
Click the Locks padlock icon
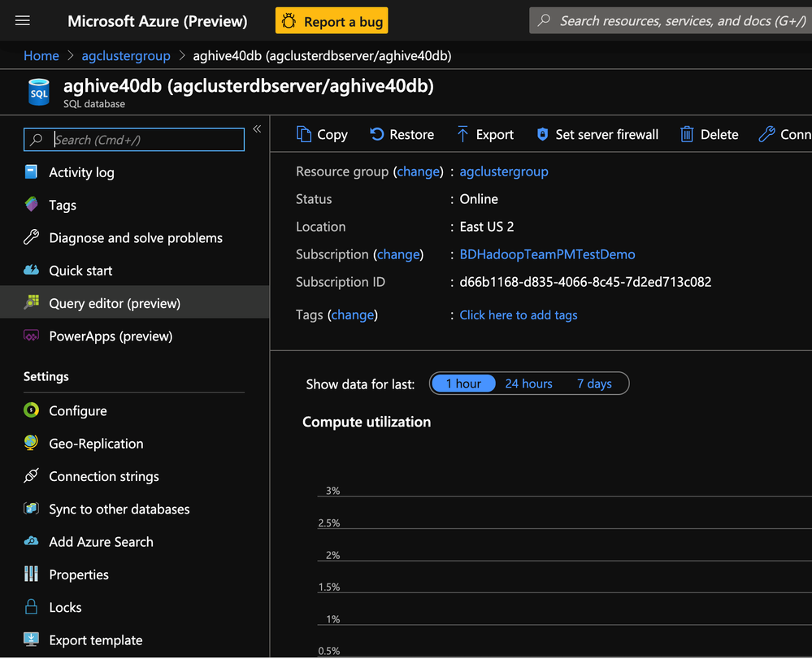(31, 607)
